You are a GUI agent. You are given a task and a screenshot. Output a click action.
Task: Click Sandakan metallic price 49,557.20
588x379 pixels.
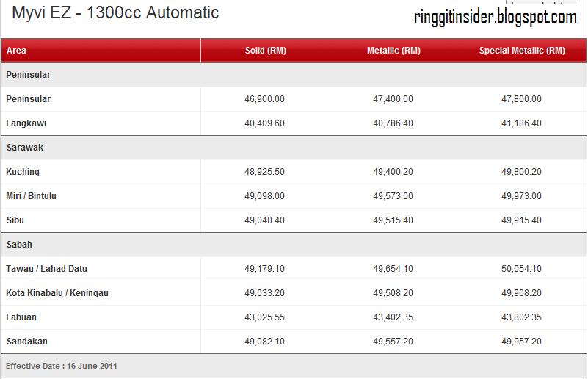[393, 342]
